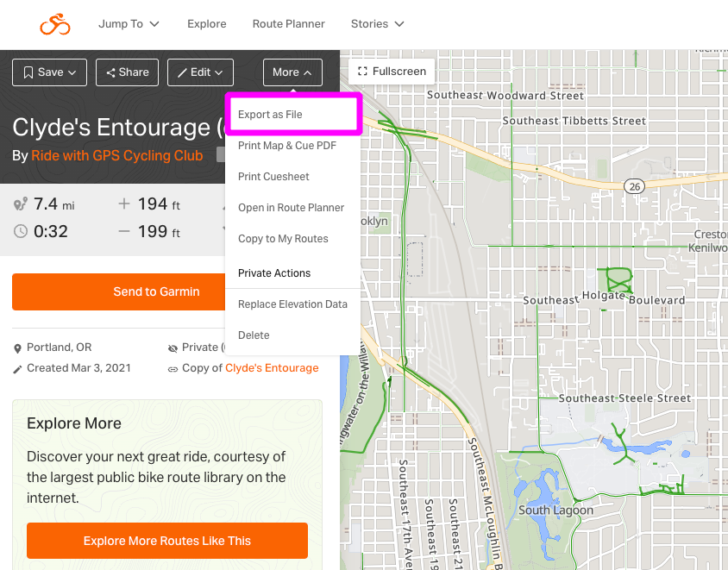Click Explore More Routes Like This
The width and height of the screenshot is (728, 570).
coord(167,541)
